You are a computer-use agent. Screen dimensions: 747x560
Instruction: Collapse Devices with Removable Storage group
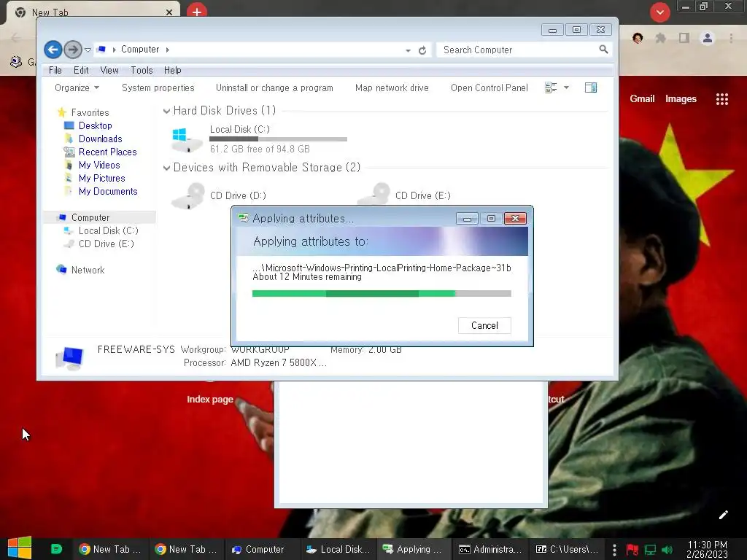tap(166, 168)
